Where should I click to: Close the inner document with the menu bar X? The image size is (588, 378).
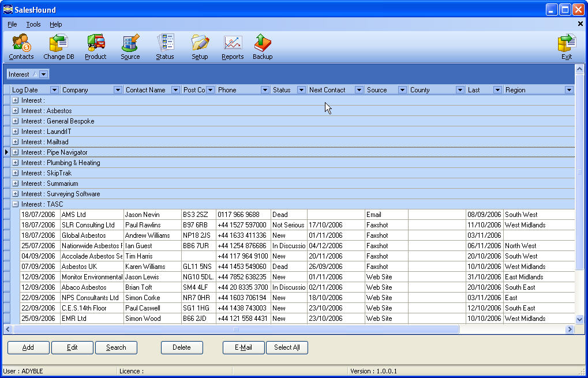coord(580,24)
